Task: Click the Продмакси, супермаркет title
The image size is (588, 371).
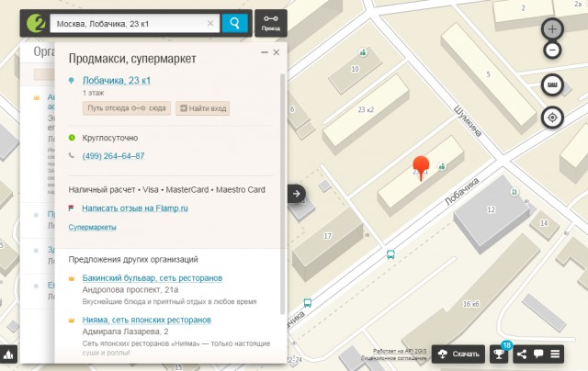Action: pyautogui.click(x=132, y=59)
